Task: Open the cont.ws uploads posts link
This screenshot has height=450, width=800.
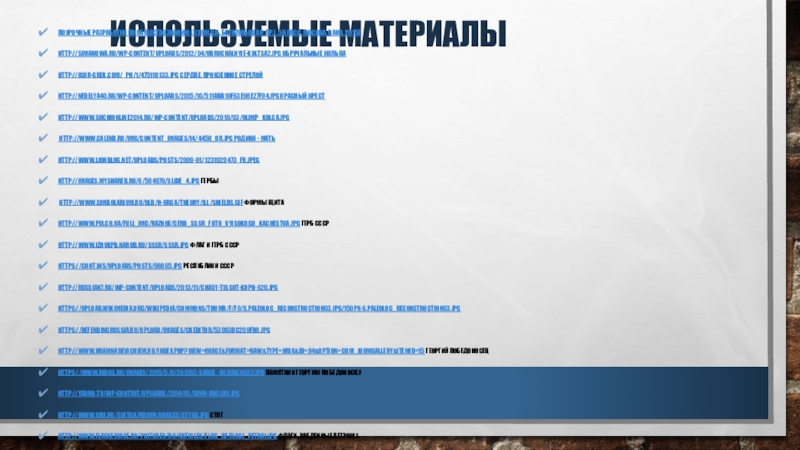Action: point(120,266)
